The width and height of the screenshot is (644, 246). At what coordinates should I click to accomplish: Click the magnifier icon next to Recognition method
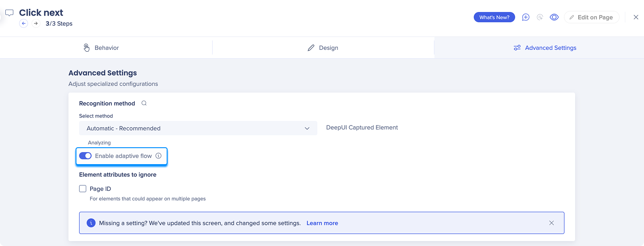pyautogui.click(x=144, y=103)
